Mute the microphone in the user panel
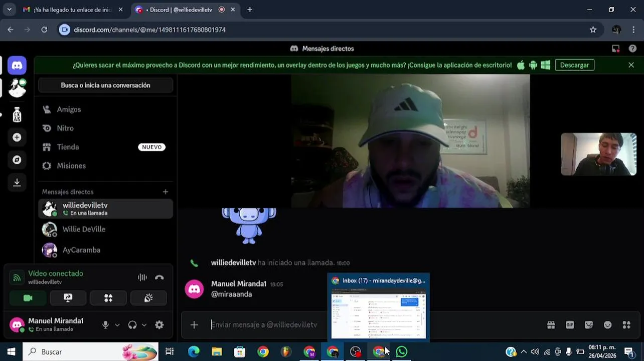Screen dimensions: 644x361 105,325
